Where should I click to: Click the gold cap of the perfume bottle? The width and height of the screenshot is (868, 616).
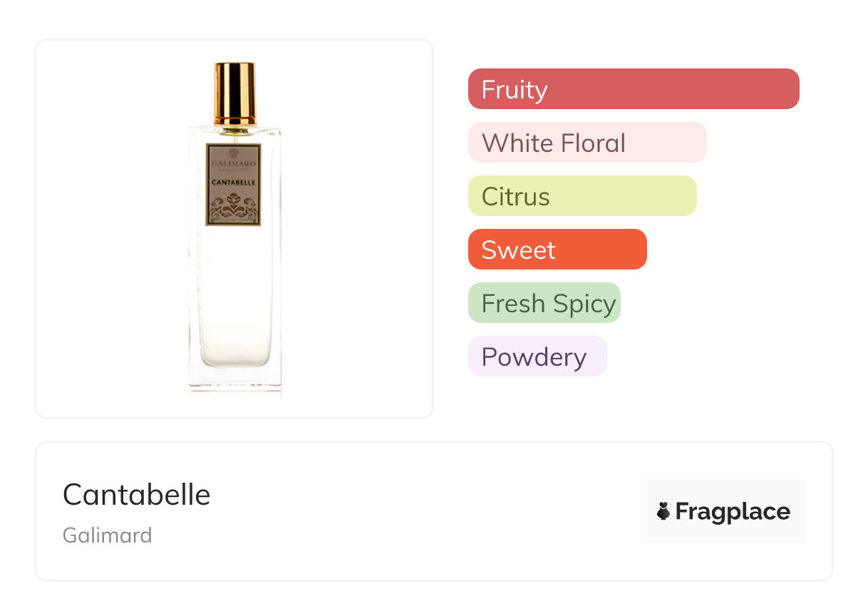pos(234,91)
